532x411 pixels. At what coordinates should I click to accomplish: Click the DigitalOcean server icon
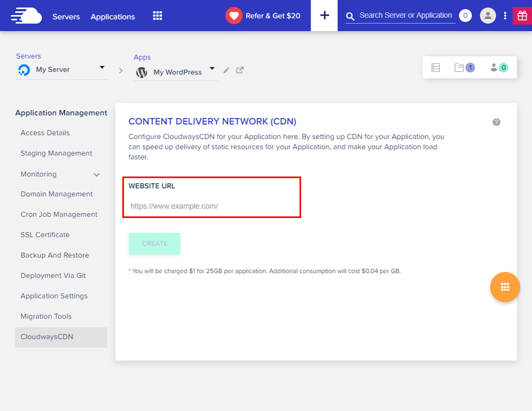coord(24,70)
